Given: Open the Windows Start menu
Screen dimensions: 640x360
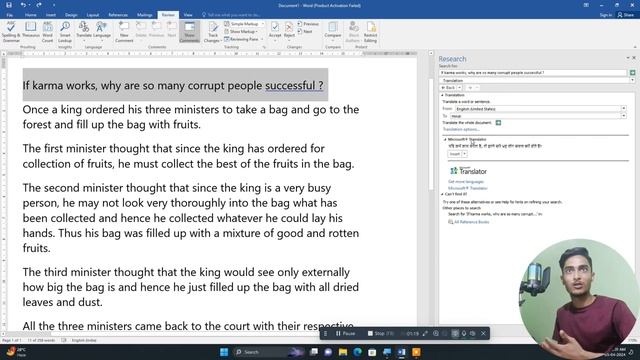Looking at the screenshot, I should click(x=224, y=352).
